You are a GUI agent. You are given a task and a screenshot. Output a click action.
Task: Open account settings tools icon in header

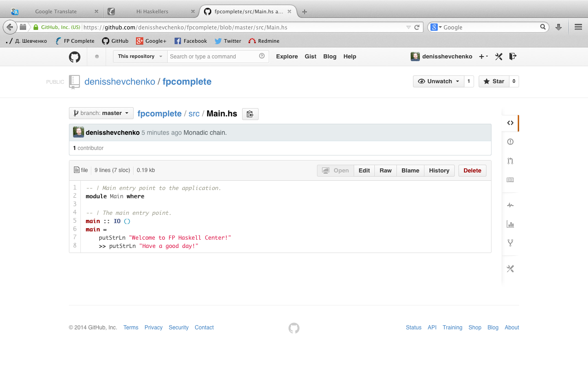[498, 57]
